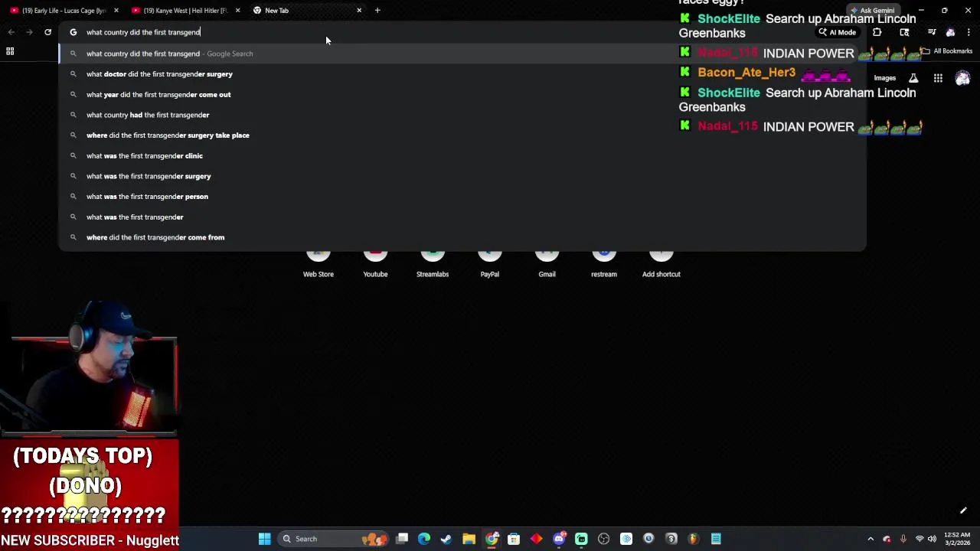Open OBS Studio from the taskbar
980x551 pixels.
(x=603, y=539)
